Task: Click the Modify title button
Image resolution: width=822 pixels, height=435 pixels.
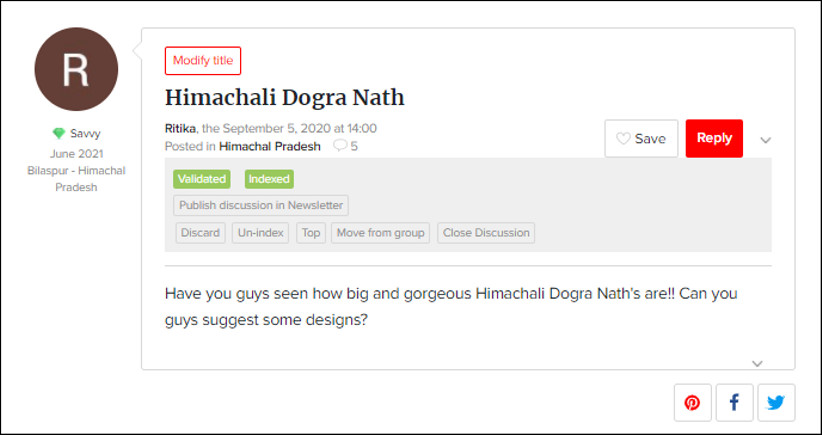Action: coord(203,61)
